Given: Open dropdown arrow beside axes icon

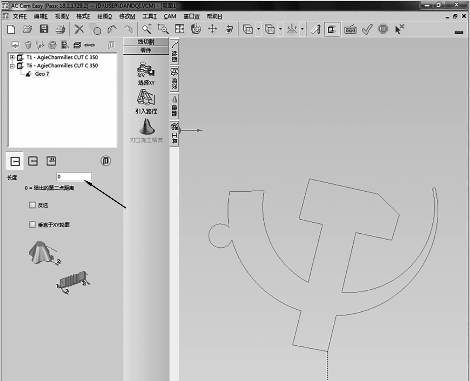Looking at the screenshot, I should (302, 29).
